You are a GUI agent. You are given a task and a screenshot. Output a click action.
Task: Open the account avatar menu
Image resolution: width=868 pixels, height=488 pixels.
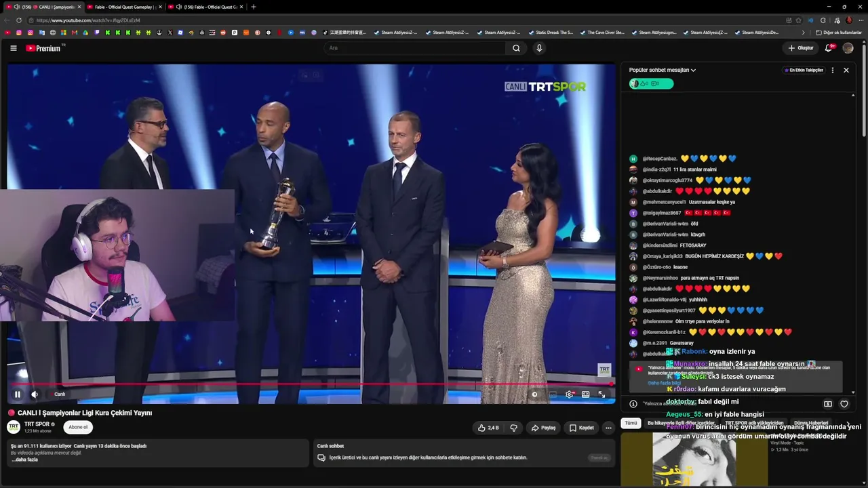coord(848,48)
